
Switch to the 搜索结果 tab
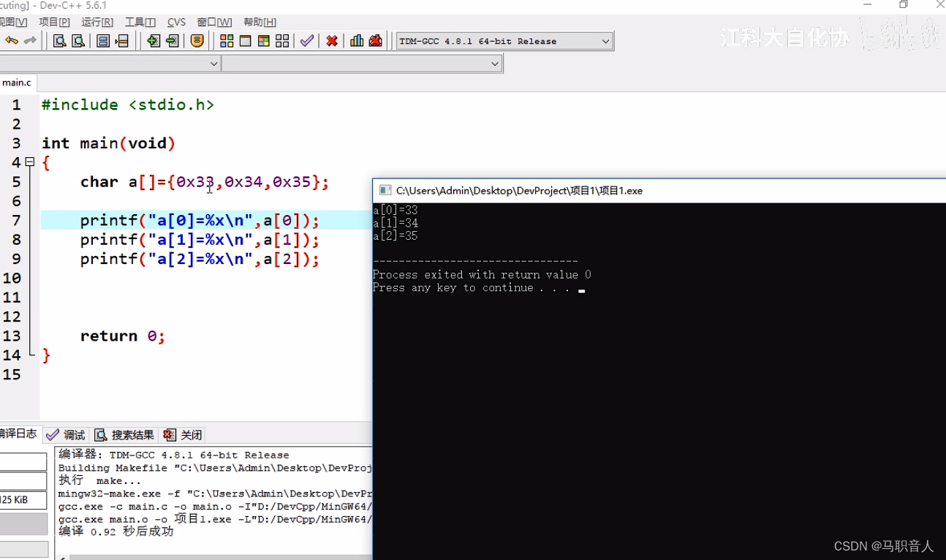click(x=125, y=435)
